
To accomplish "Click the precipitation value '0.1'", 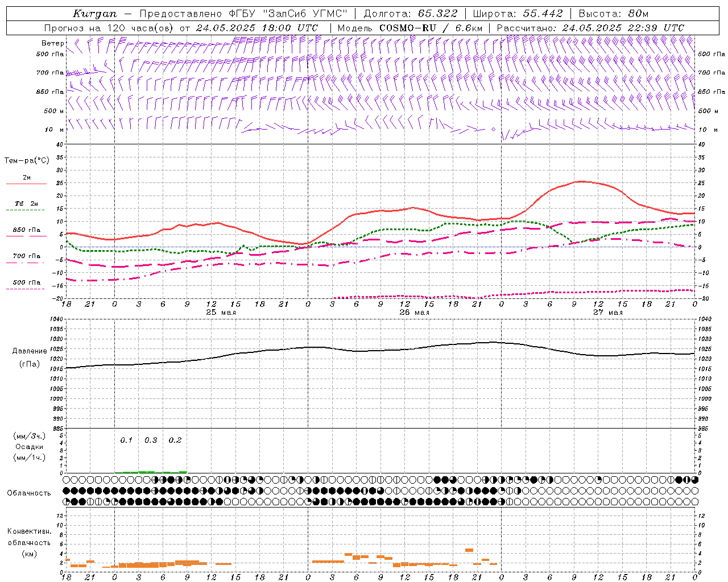I will [126, 440].
